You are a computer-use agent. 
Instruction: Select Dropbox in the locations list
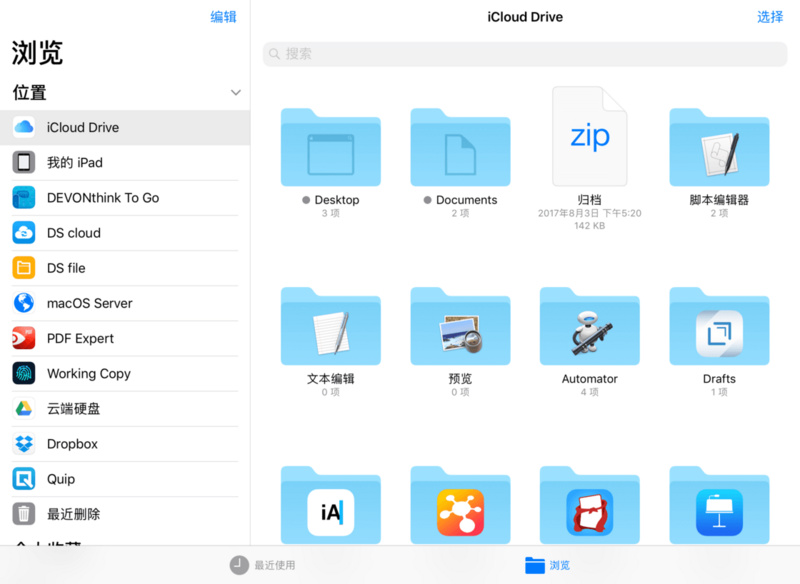pyautogui.click(x=72, y=444)
